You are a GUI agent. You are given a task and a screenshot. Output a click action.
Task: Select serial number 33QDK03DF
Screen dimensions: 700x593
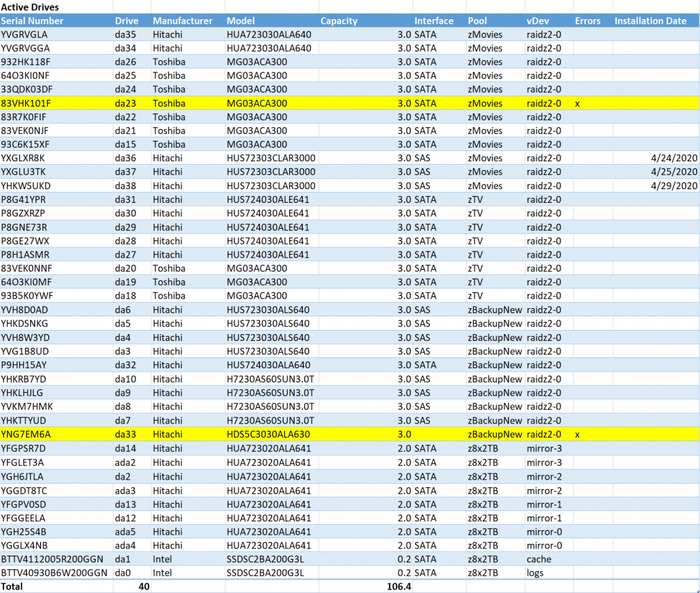tap(27, 89)
